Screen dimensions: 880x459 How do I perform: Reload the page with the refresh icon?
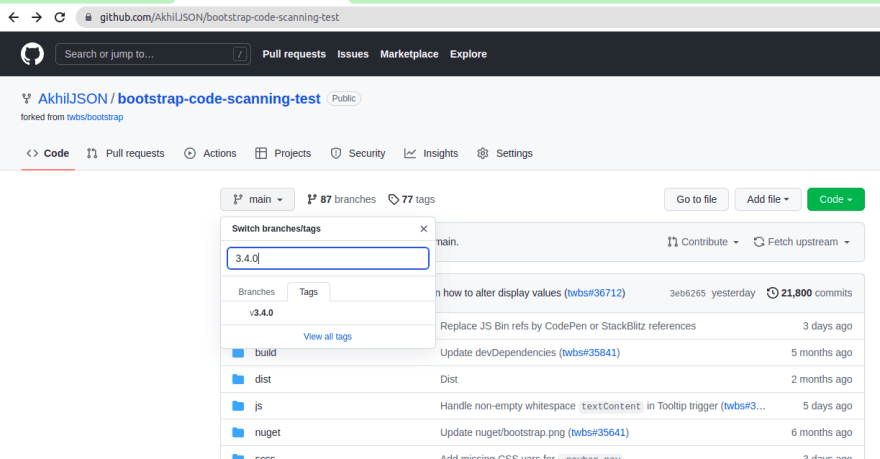tap(59, 17)
